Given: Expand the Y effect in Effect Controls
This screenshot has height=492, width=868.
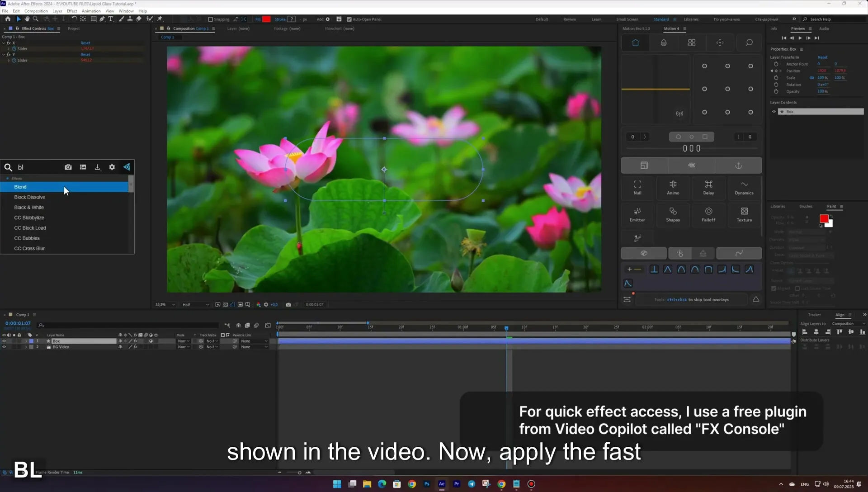Looking at the screenshot, I should point(4,55).
